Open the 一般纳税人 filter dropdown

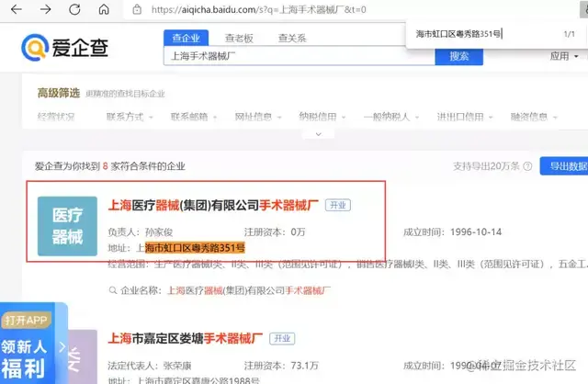tap(391, 117)
